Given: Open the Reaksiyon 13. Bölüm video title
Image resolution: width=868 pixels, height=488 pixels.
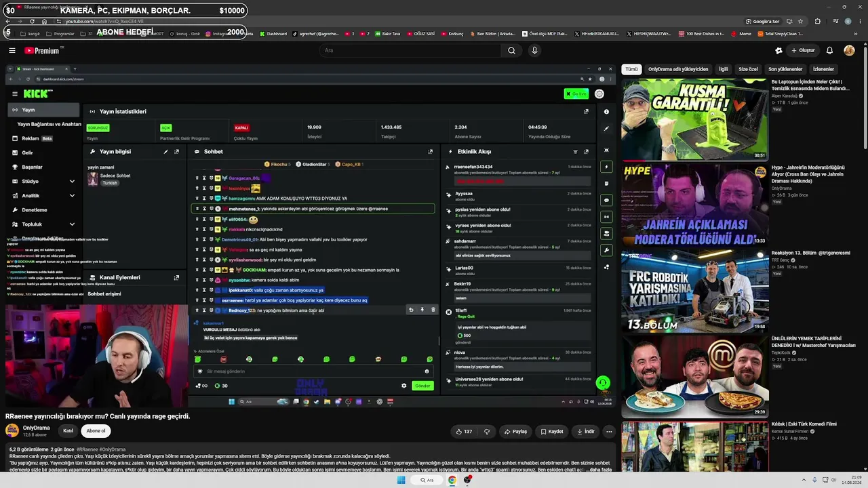Looking at the screenshot, I should coord(810,253).
